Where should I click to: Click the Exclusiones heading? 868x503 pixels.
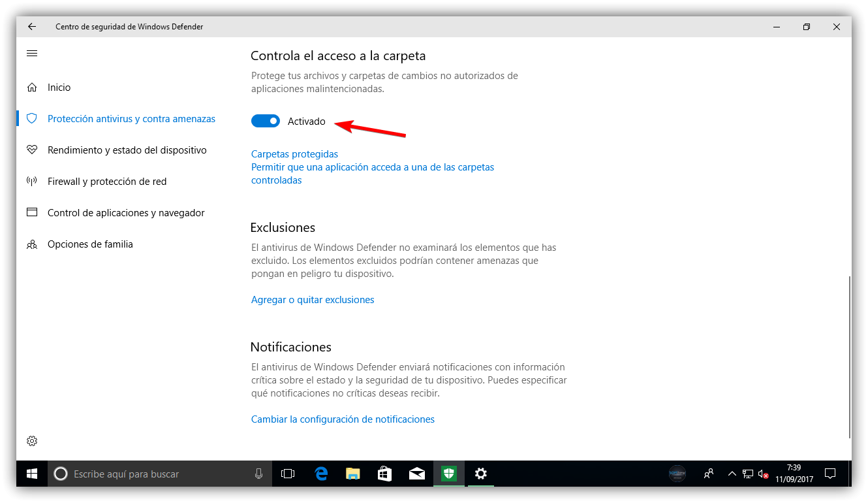[283, 227]
